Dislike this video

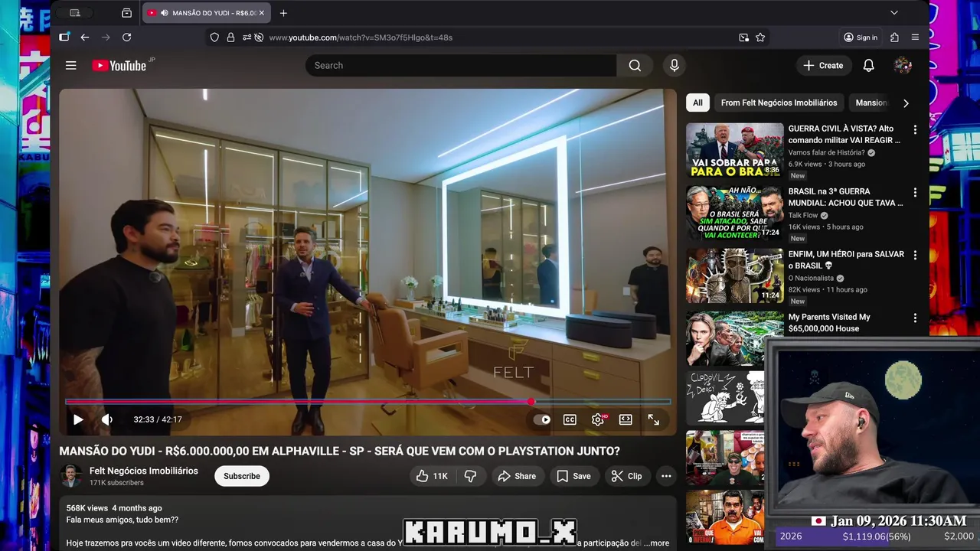tap(470, 476)
